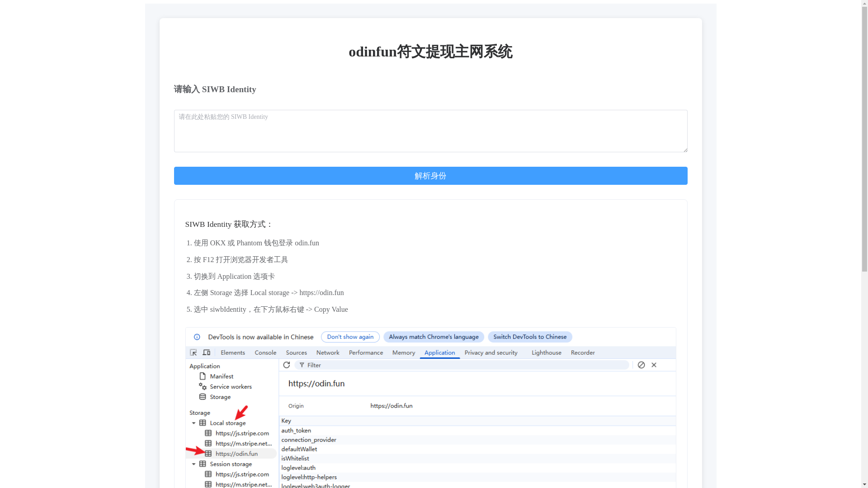Viewport: 868px width, 488px height.
Task: Click step 2 text about pressing F12
Action: [x=241, y=260]
